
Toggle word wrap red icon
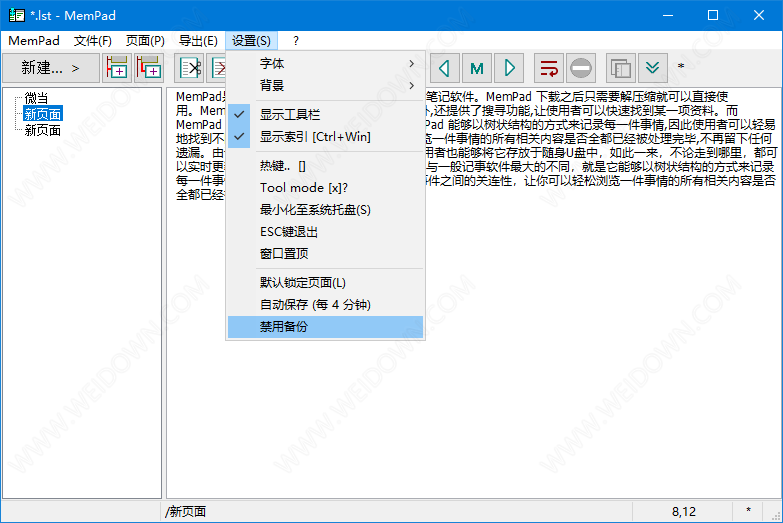(x=549, y=67)
